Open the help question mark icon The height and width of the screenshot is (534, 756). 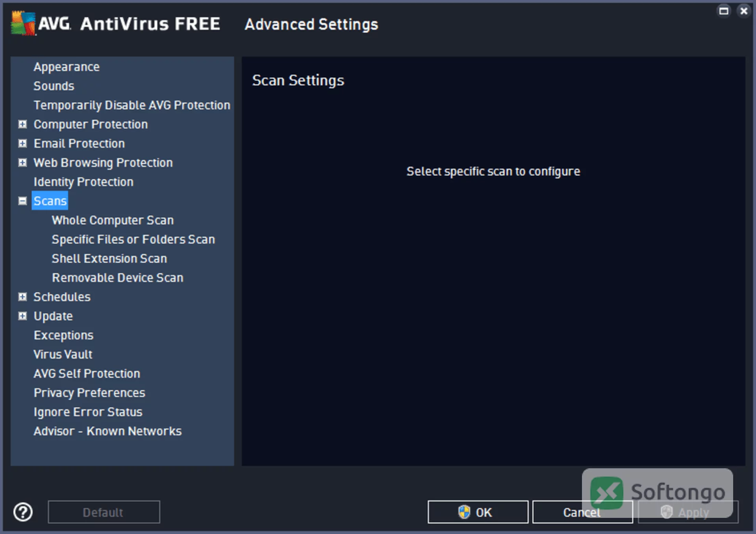23,512
